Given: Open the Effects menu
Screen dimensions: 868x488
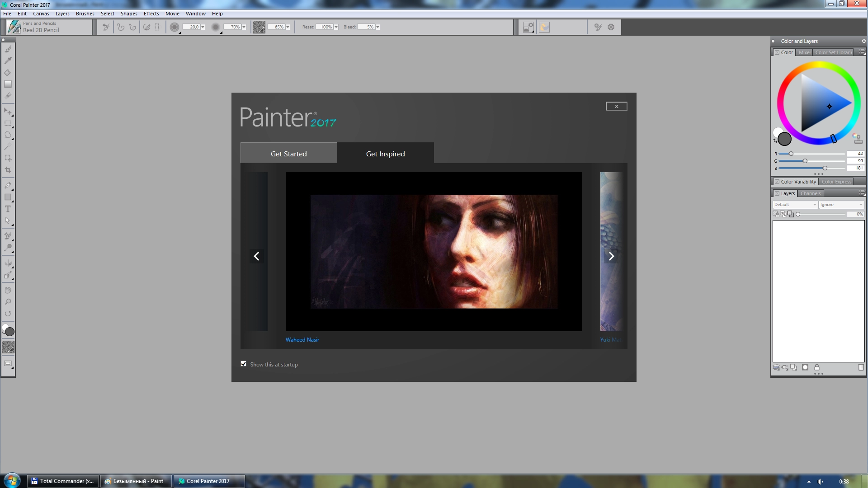Looking at the screenshot, I should pyautogui.click(x=151, y=14).
